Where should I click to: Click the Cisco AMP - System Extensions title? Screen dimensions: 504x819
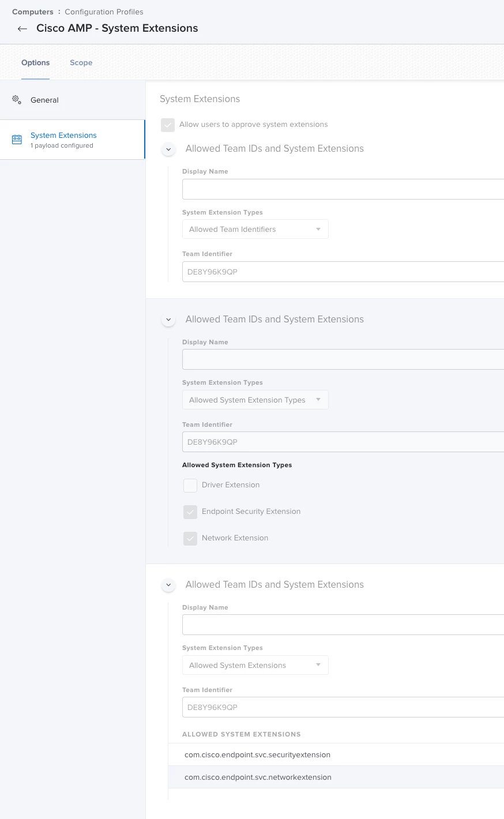pyautogui.click(x=117, y=28)
